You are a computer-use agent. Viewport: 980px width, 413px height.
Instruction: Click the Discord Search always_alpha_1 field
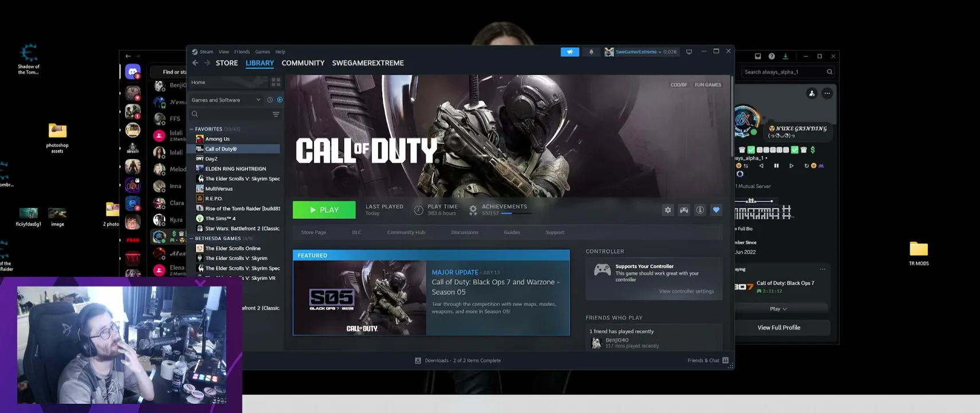[x=788, y=72]
